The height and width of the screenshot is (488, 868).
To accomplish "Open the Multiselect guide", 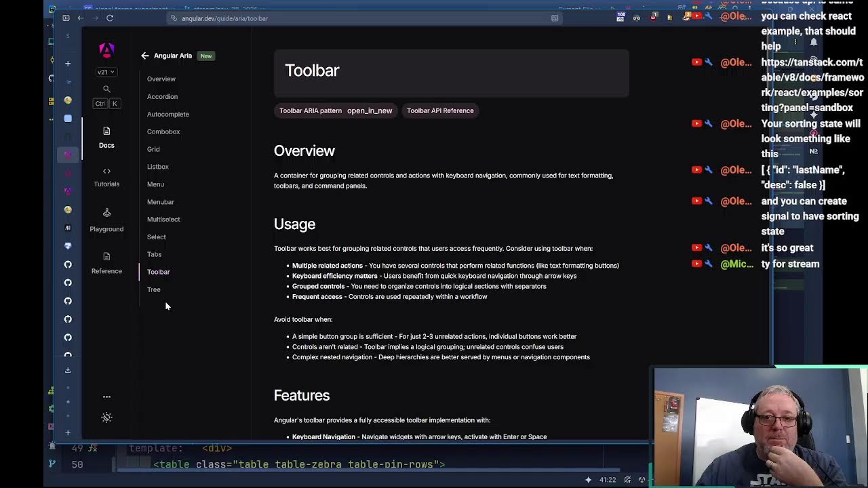I will pyautogui.click(x=163, y=220).
